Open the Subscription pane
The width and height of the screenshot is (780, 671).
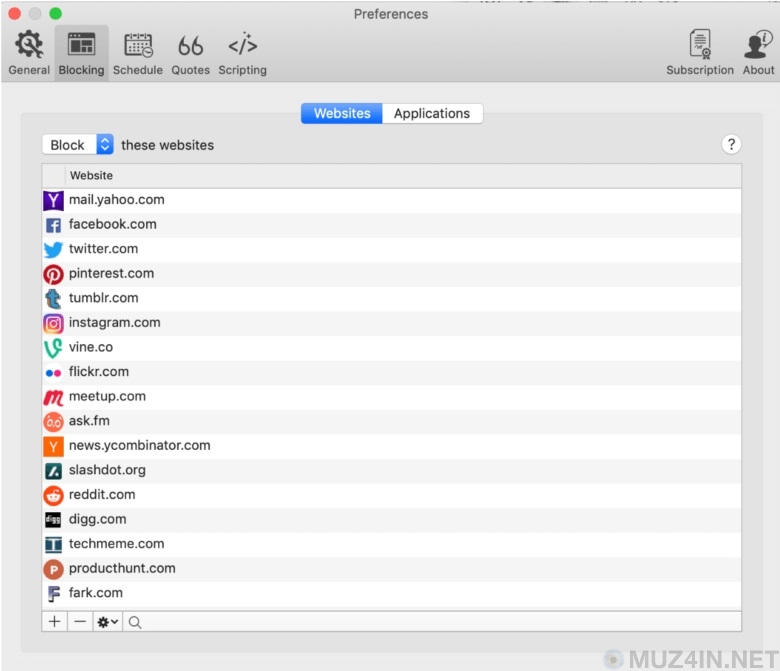point(699,53)
